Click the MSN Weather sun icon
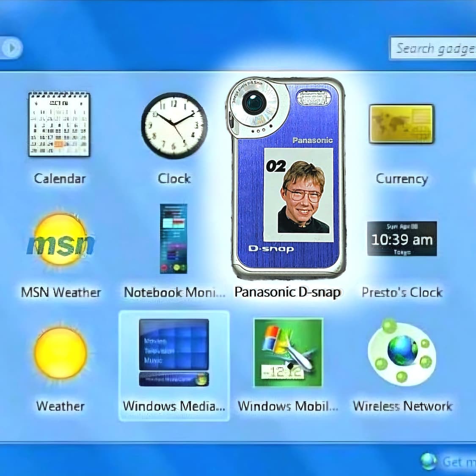This screenshot has height=476, width=476. coord(61,239)
